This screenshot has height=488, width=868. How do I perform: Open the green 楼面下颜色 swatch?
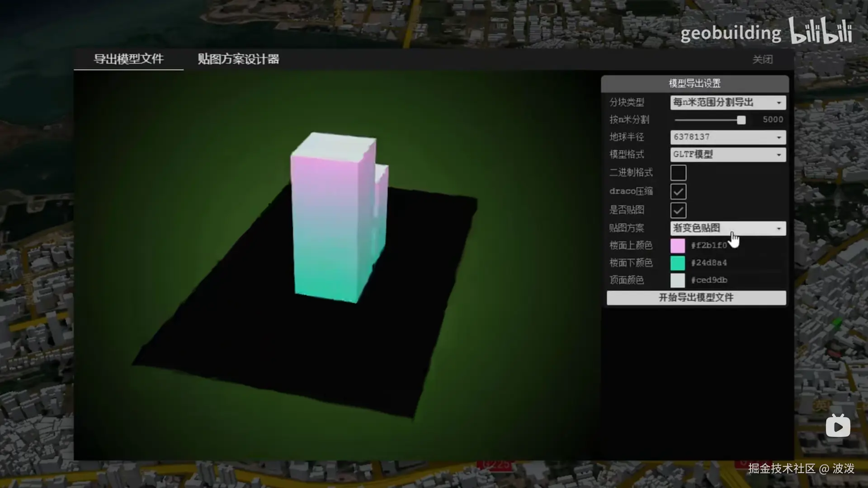677,263
